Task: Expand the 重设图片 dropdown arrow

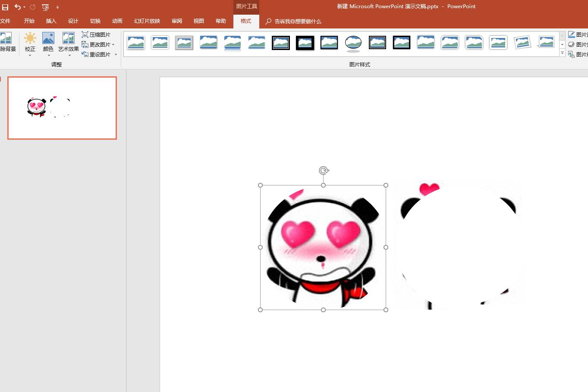Action: coord(116,55)
